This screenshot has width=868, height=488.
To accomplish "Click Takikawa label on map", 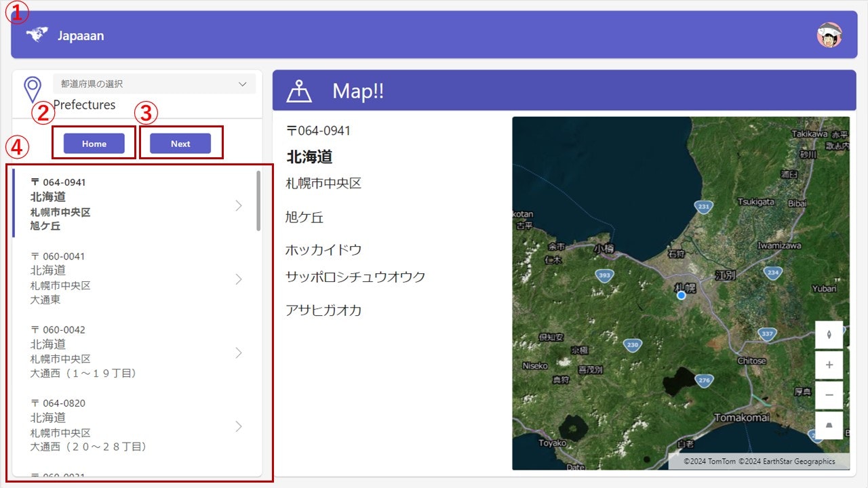I will click(810, 135).
